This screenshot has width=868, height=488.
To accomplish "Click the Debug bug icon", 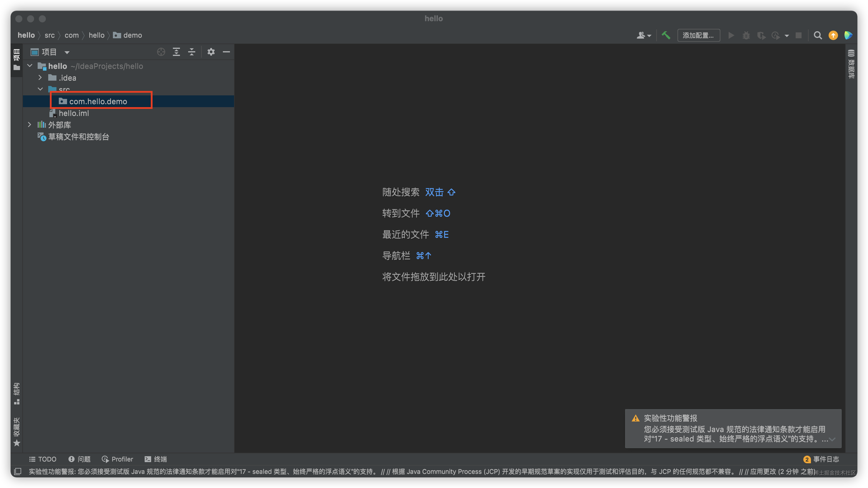I will (746, 35).
